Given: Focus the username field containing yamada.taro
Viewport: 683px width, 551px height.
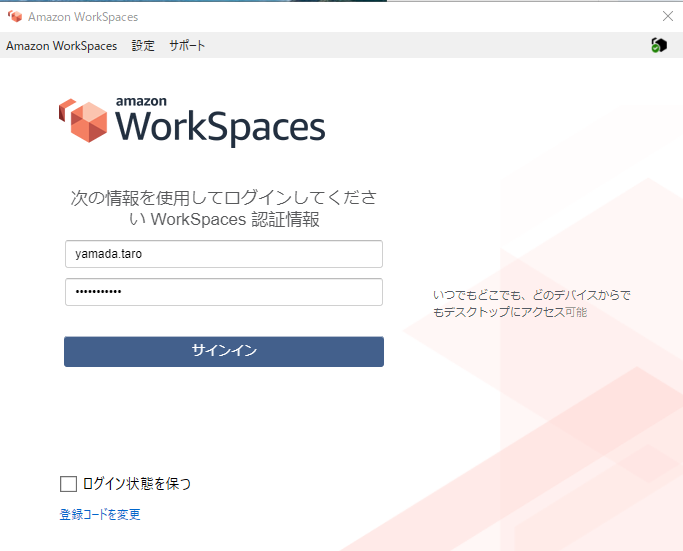Looking at the screenshot, I should [223, 254].
